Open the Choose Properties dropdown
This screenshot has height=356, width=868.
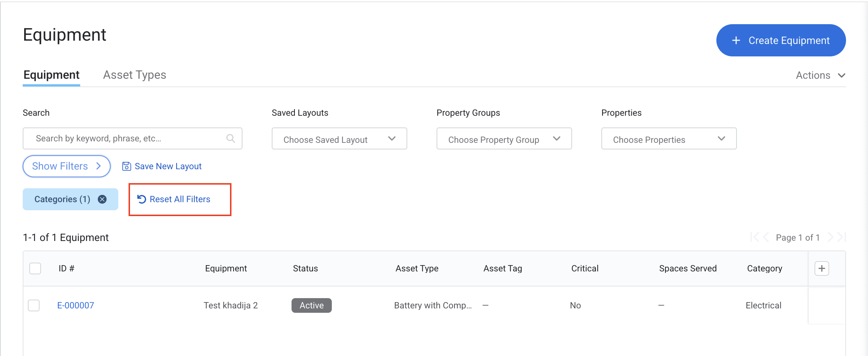[669, 139]
